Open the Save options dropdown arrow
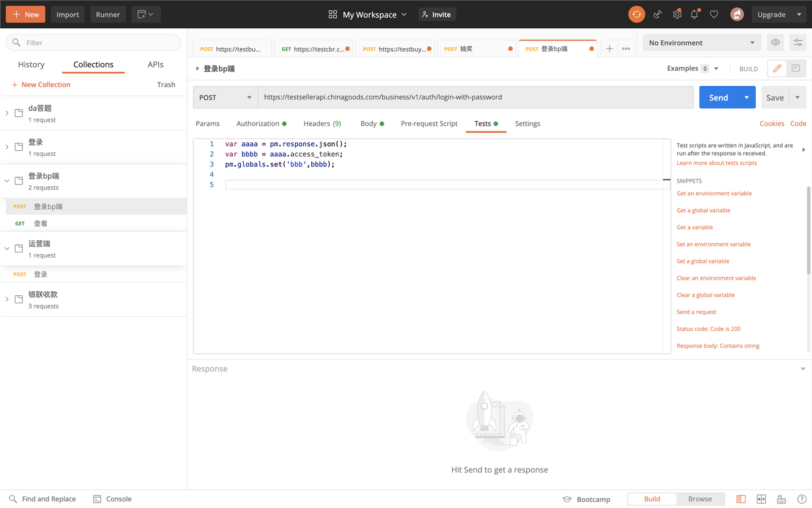This screenshot has height=508, width=812. [x=797, y=97]
